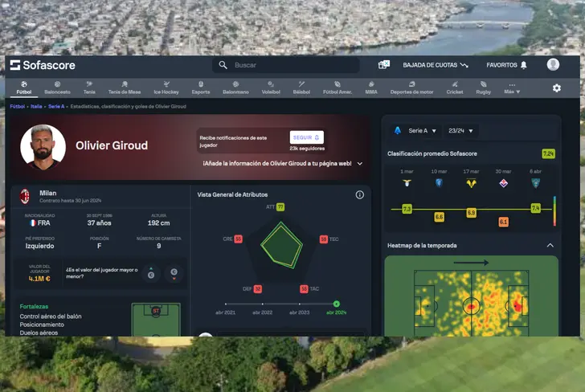Open the user profile avatar

[553, 64]
